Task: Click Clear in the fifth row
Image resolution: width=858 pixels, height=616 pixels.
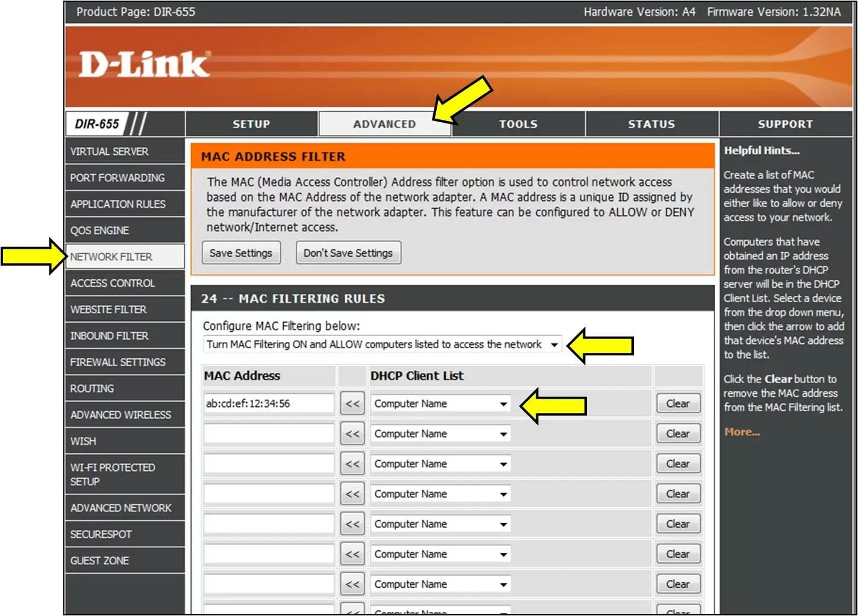Action: point(678,524)
